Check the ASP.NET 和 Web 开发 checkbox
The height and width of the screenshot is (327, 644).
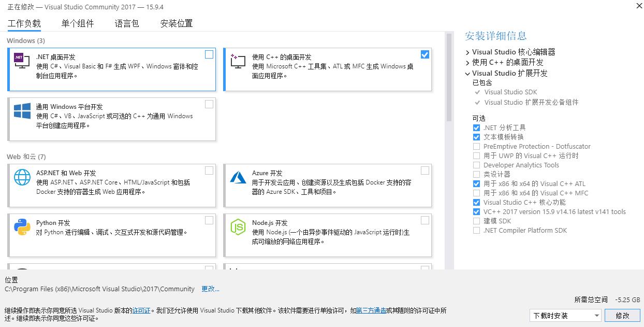click(x=209, y=170)
